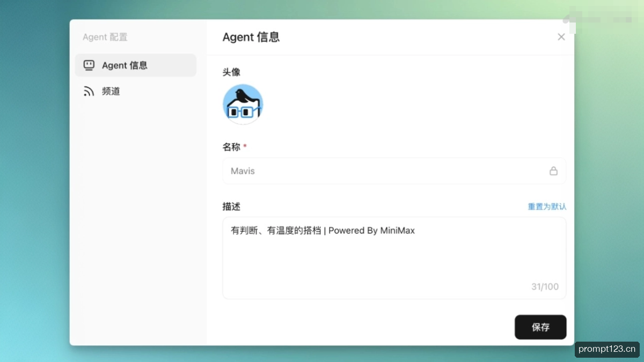
Task: Click the Agent 配置 sidebar heading
Action: (x=105, y=37)
